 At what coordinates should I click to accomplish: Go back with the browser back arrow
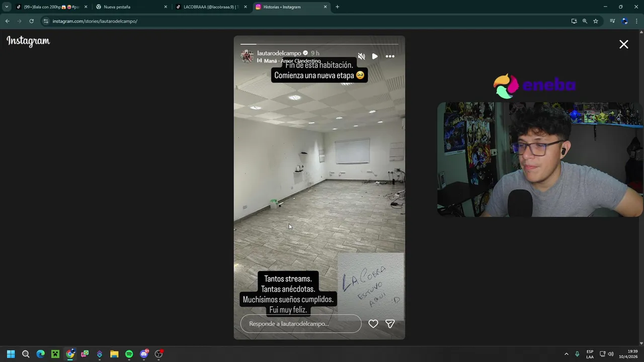[7, 21]
